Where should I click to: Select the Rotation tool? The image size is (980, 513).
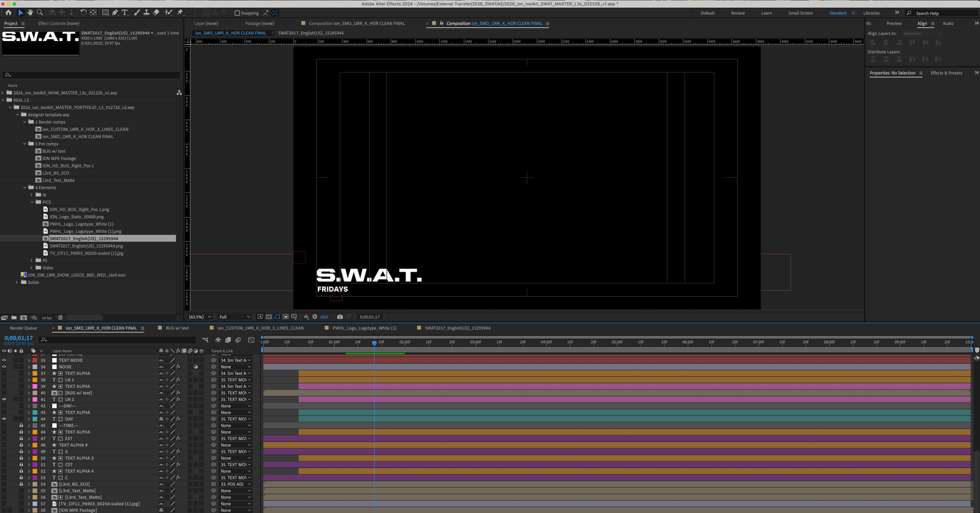coord(83,12)
